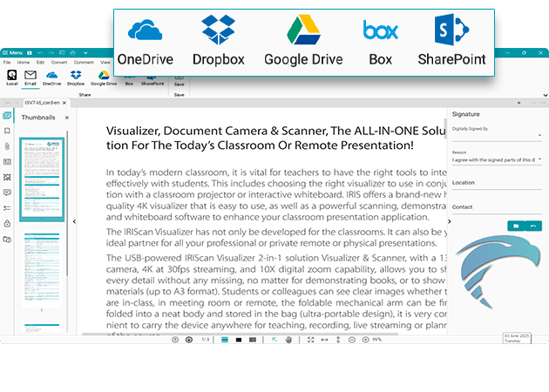
Task: Click the Contact input field
Action: 497,207
